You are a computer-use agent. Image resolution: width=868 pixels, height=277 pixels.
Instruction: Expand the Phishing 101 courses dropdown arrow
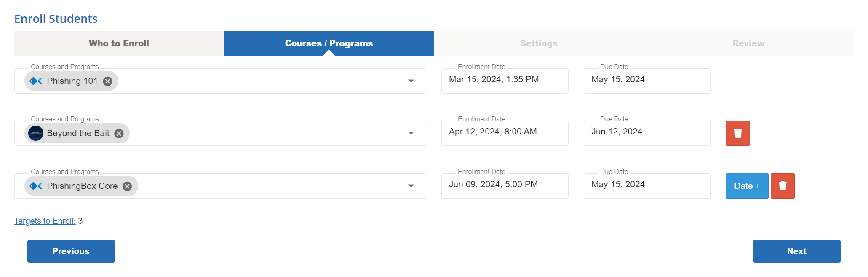click(411, 81)
